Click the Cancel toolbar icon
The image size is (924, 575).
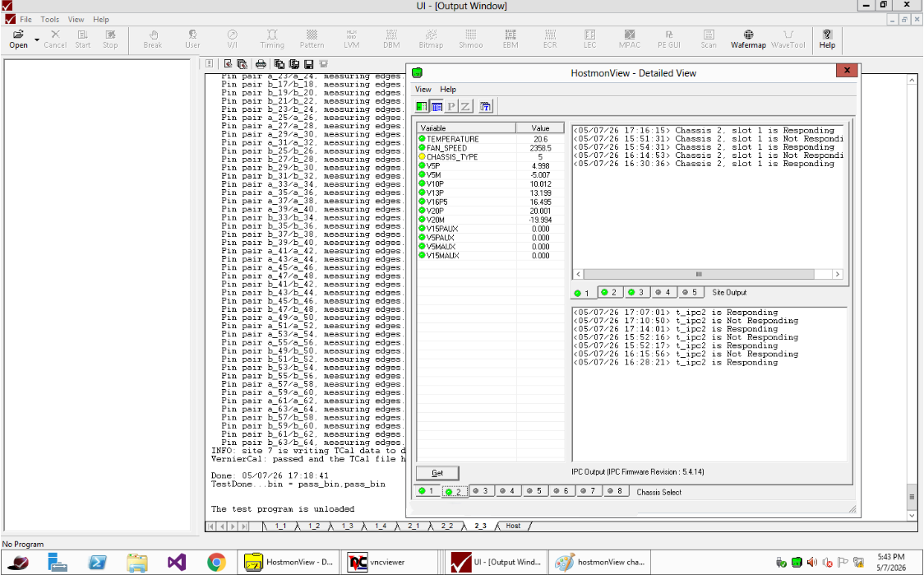(55, 39)
